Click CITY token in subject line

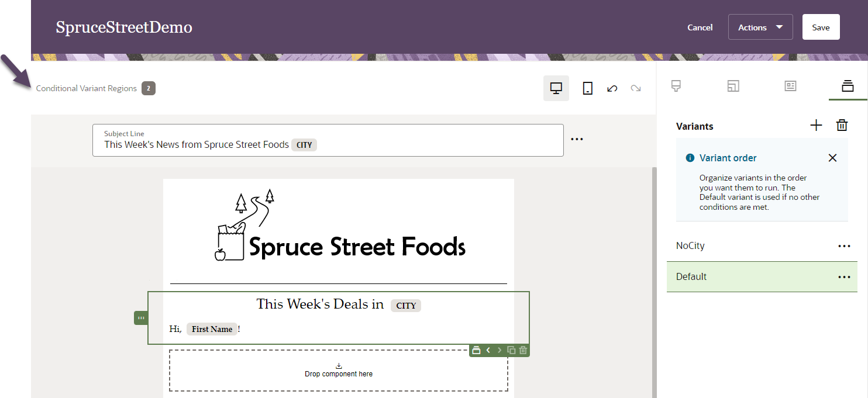coord(304,145)
